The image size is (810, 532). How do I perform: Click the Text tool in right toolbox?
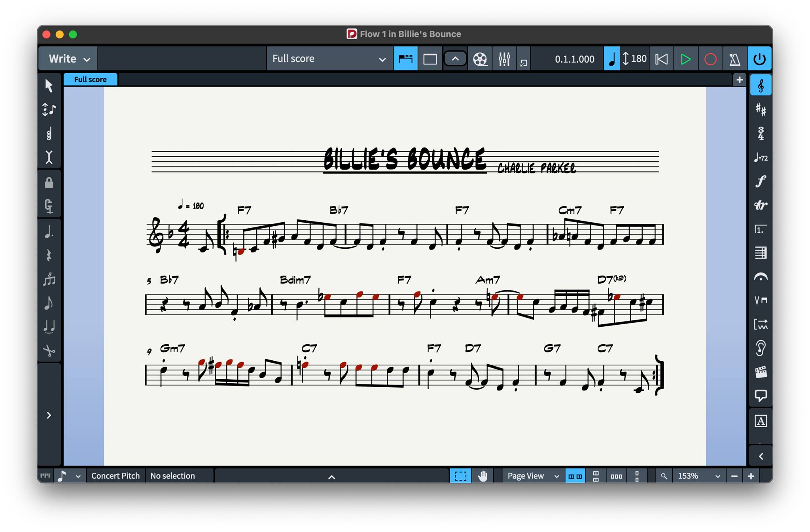coord(761,421)
